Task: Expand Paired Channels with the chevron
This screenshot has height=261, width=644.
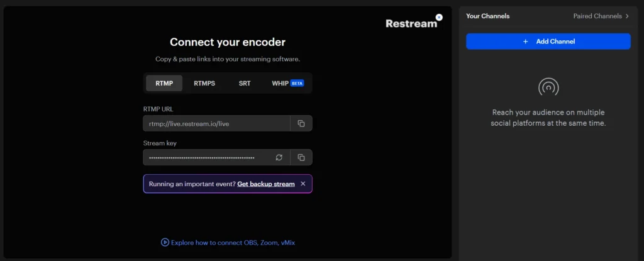Action: (627, 16)
